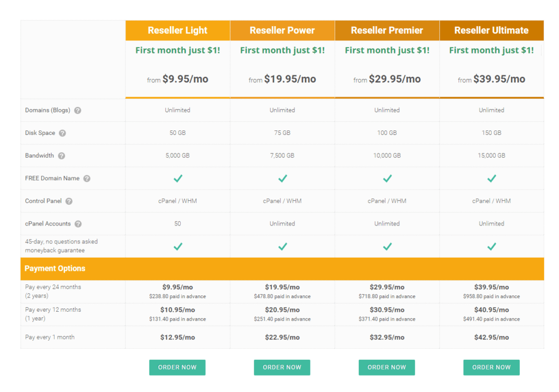
Task: Click help icon beside Disk Space
Action: [x=62, y=133]
